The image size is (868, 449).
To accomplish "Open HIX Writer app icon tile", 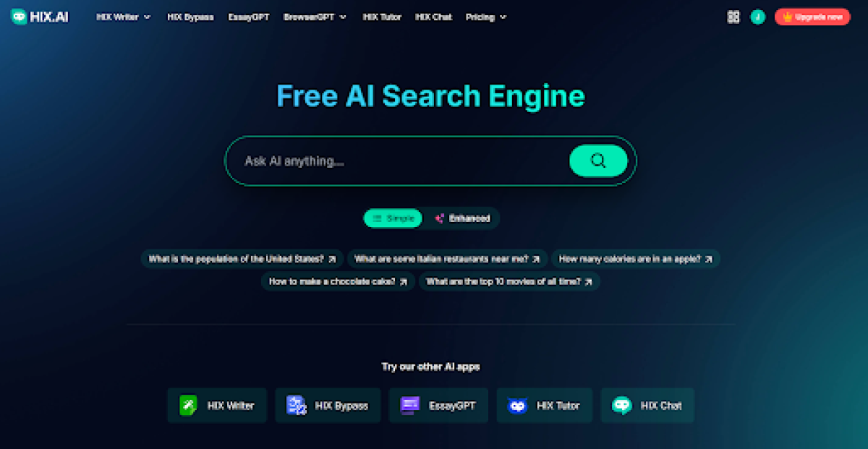I will tap(217, 406).
